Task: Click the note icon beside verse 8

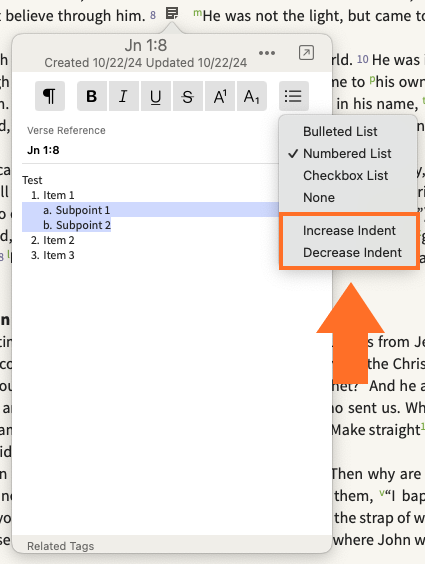Action: tap(172, 14)
